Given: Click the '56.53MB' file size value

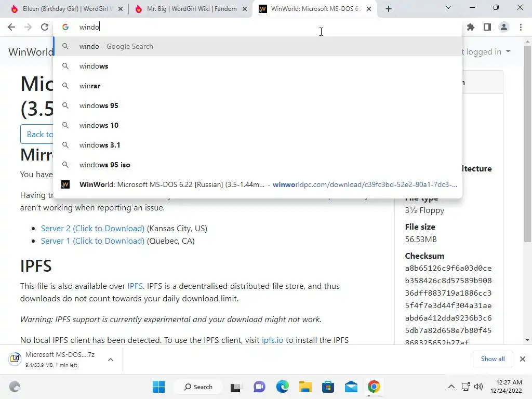Looking at the screenshot, I should click(x=421, y=239).
